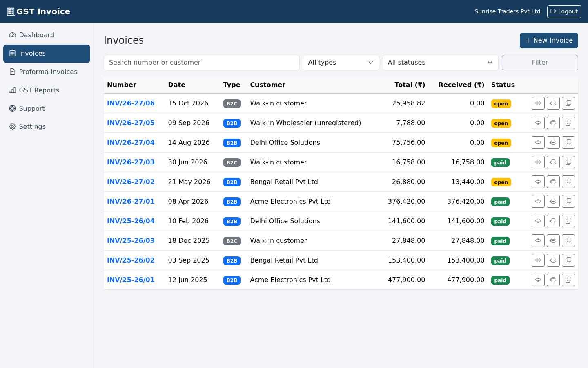
Task: View invoice INV/26-27/02 with eye icon
Action: [x=538, y=182]
